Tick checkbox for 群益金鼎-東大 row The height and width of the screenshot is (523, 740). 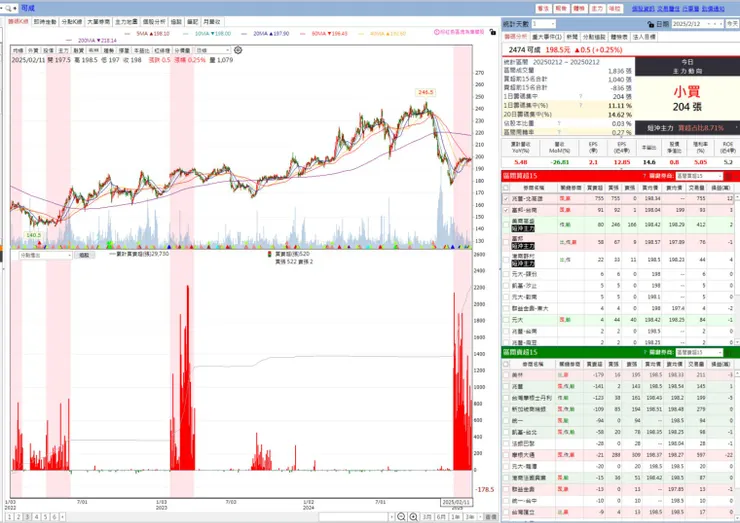point(506,308)
